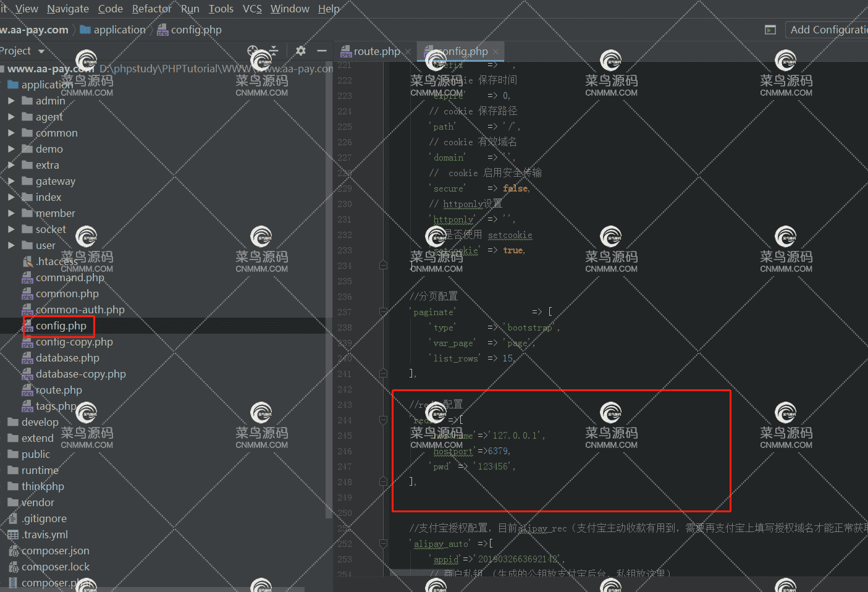This screenshot has height=592, width=868.
Task: Select the composer.json file icon
Action: click(13, 551)
